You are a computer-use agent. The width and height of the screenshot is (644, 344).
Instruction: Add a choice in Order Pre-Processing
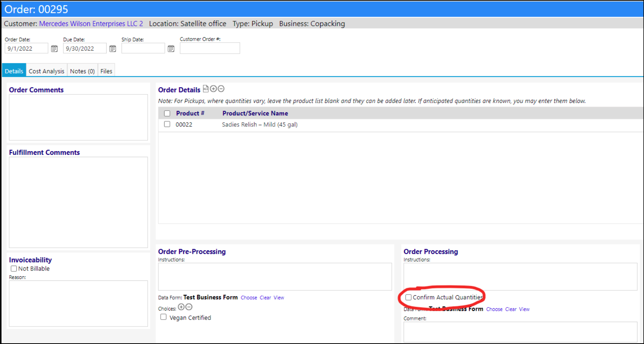(x=181, y=307)
